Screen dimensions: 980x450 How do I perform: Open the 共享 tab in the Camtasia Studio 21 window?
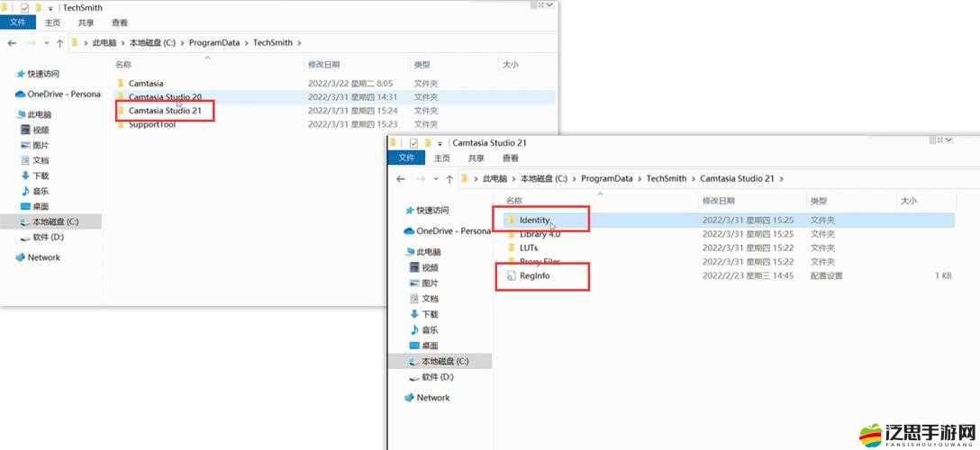pos(476,157)
